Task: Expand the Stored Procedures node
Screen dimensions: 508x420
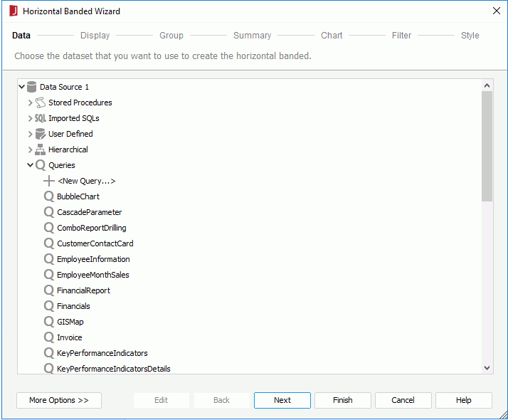Action: (30, 103)
